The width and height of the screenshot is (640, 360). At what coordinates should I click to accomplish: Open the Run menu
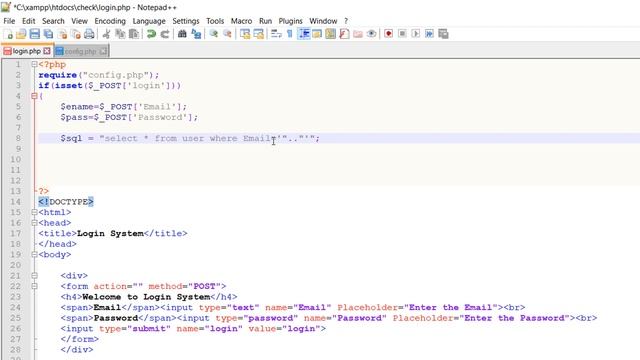266,21
